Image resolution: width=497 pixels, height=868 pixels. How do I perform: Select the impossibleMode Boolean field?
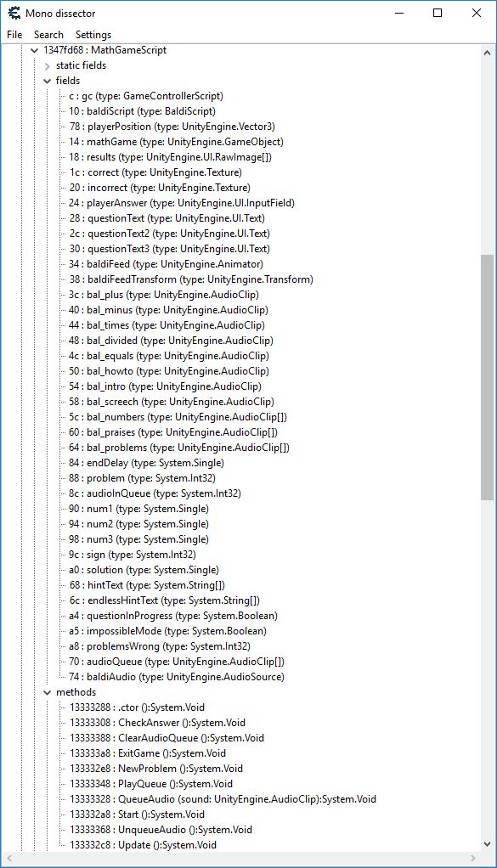pyautogui.click(x=167, y=631)
